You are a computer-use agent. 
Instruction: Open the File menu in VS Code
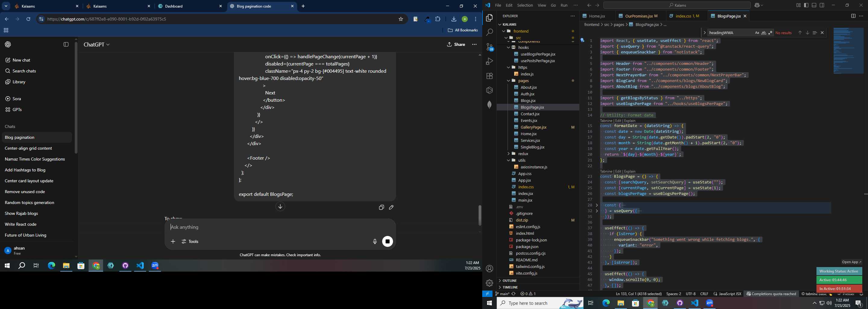[498, 5]
